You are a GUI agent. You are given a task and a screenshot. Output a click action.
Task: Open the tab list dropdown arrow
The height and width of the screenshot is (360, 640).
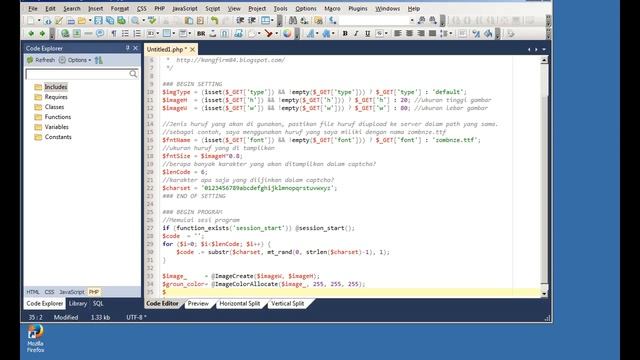pyautogui.click(x=544, y=49)
